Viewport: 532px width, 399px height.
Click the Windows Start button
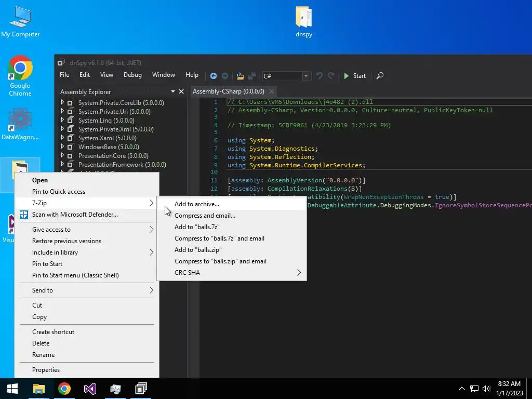(x=12, y=389)
